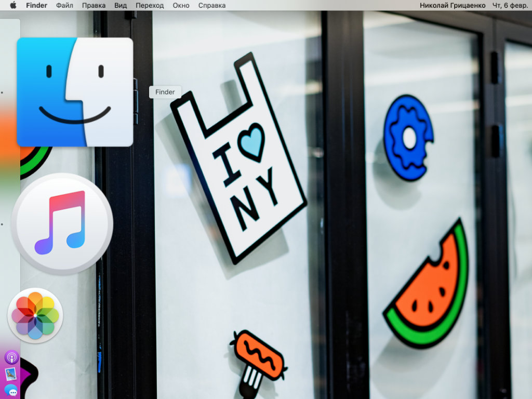This screenshot has width=532, height=399.
Task: Click the user name Николай Грицаенко
Action: [x=453, y=5]
